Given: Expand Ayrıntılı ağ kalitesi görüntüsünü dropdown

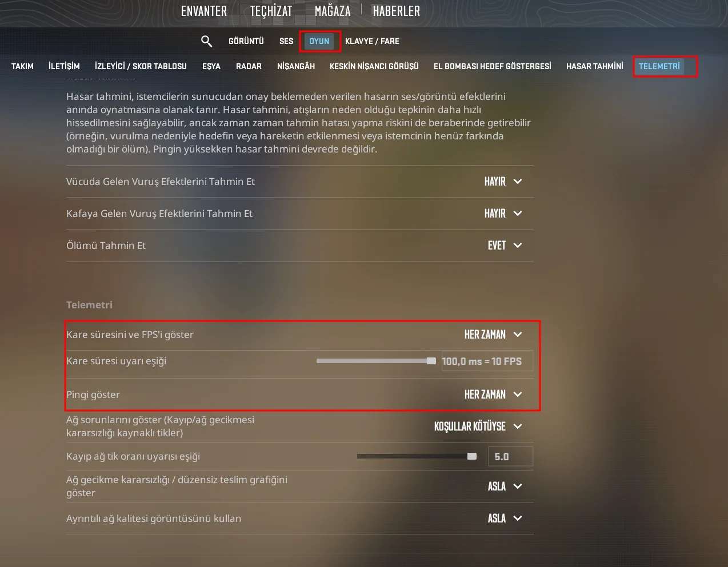Looking at the screenshot, I should pos(505,518).
